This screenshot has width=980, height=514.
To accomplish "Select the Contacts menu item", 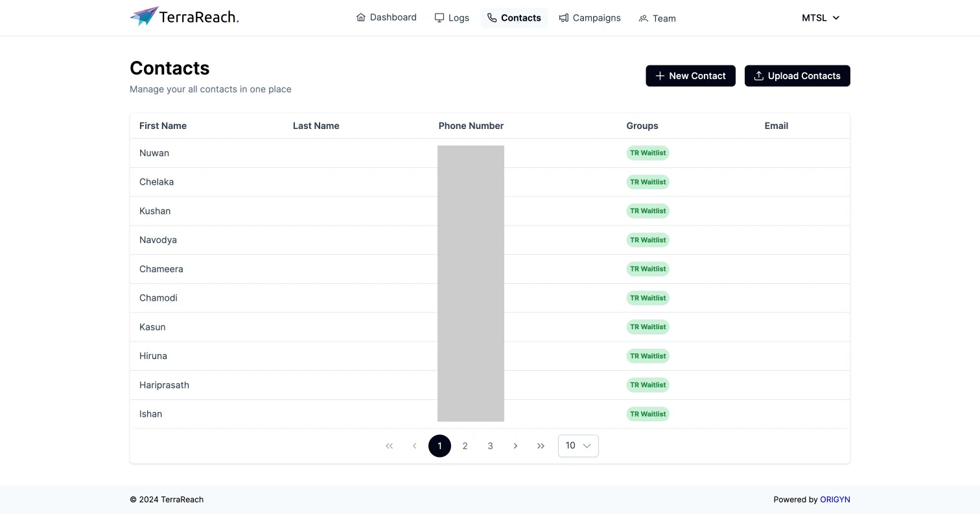I will (514, 18).
